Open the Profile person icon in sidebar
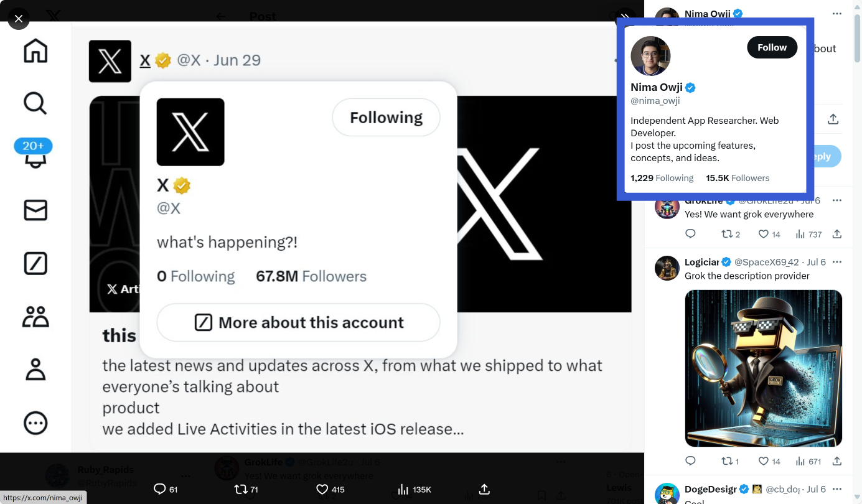Screen dimensions: 862x504 [x=35, y=370]
